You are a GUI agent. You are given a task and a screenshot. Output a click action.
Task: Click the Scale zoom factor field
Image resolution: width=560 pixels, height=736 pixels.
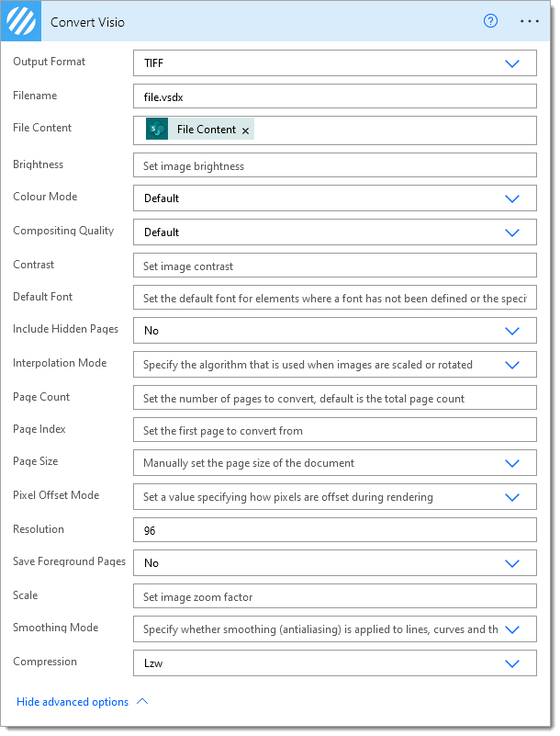coord(335,596)
